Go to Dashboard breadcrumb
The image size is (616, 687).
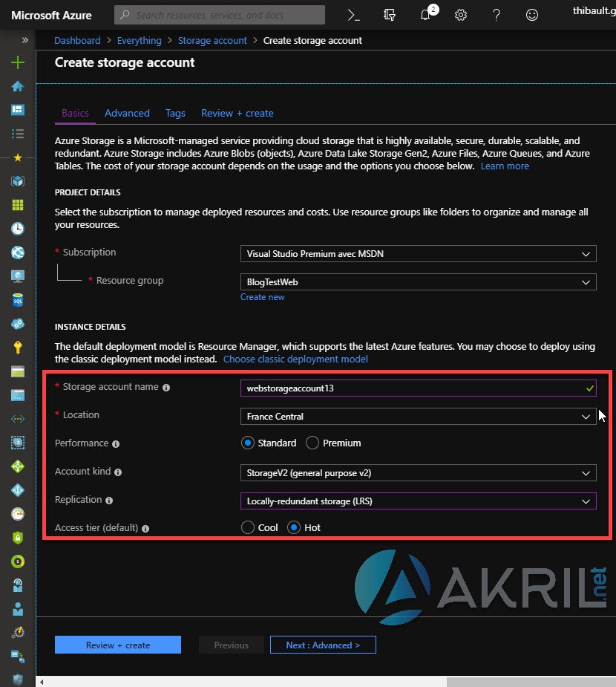[77, 40]
